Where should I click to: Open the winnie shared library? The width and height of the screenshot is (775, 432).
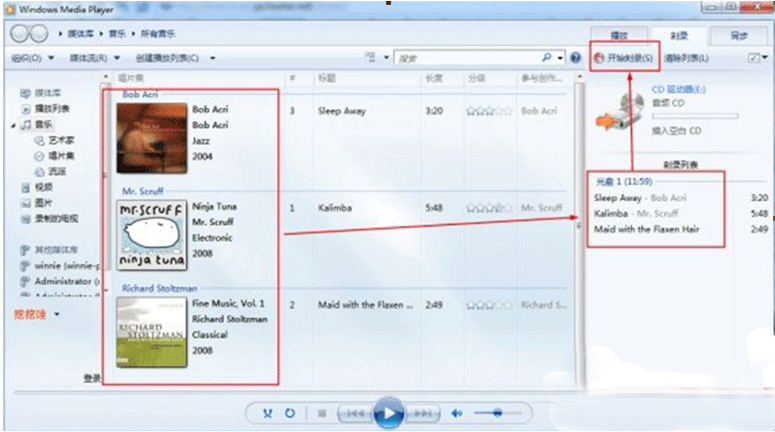click(x=67, y=265)
